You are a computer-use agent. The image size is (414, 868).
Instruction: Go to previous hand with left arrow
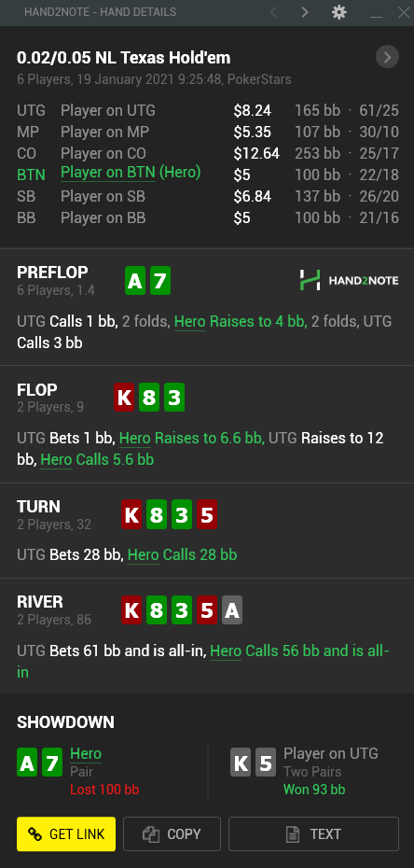coord(273,12)
